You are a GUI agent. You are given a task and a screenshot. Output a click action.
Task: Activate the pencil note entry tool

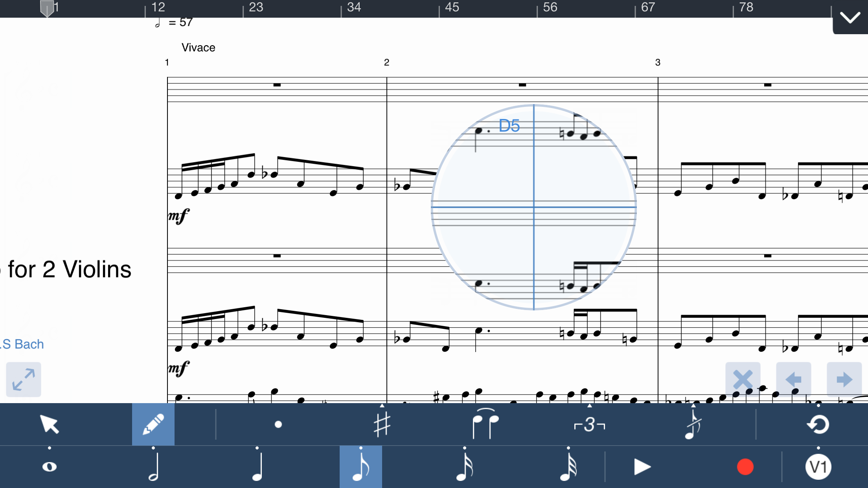tap(153, 424)
